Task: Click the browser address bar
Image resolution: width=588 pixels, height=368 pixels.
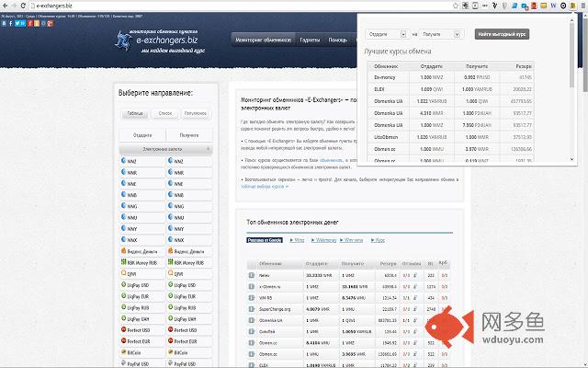Action: (x=240, y=6)
